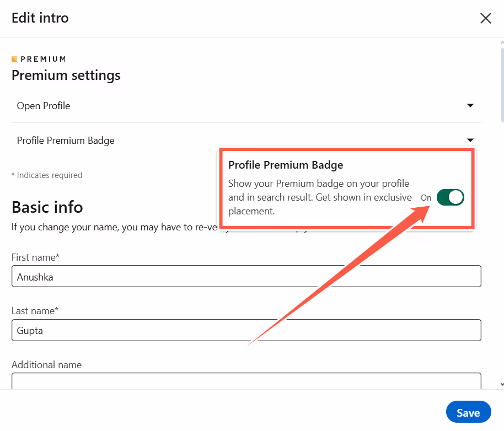The image size is (504, 431).
Task: Click inside the First name field
Action: [x=246, y=276]
